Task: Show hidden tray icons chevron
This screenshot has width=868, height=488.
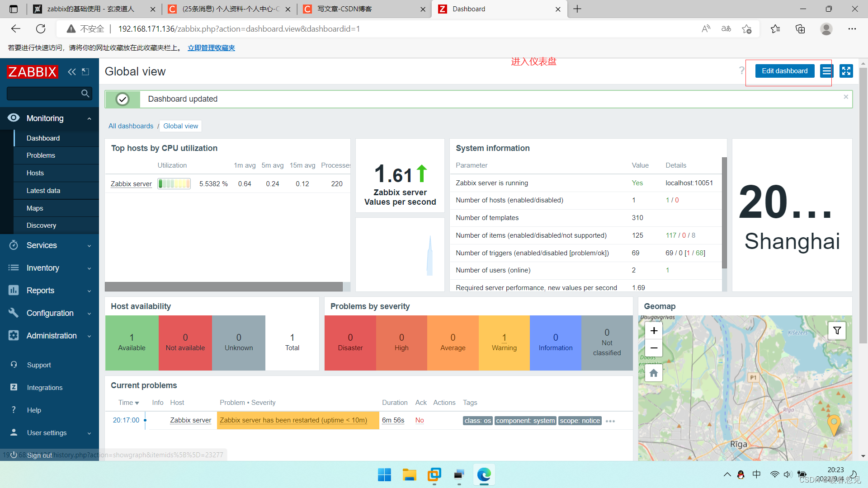Action: click(x=727, y=474)
